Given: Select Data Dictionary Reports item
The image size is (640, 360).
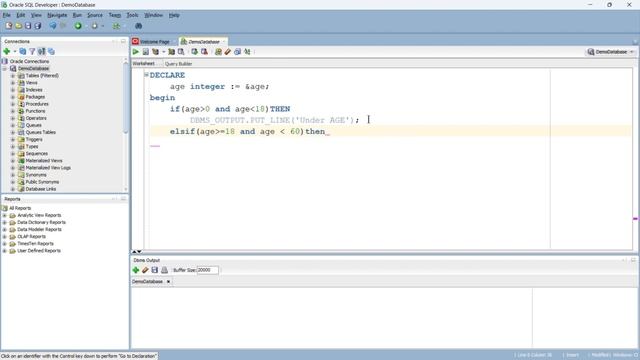Looking at the screenshot, I should [x=41, y=222].
